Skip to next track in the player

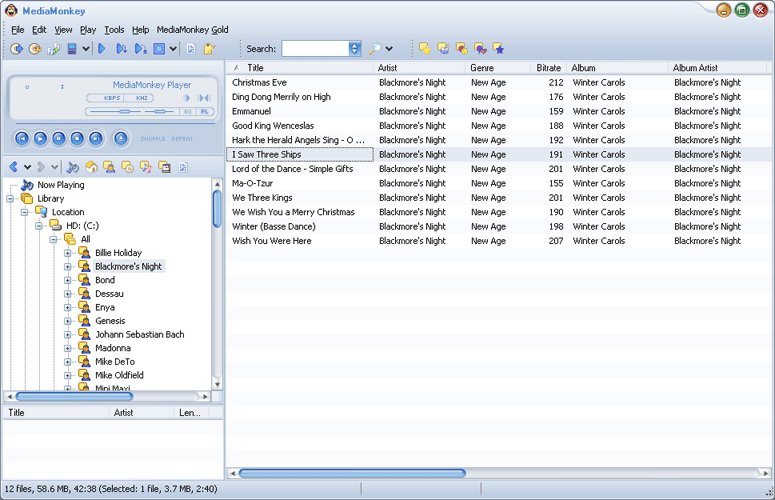click(x=95, y=138)
